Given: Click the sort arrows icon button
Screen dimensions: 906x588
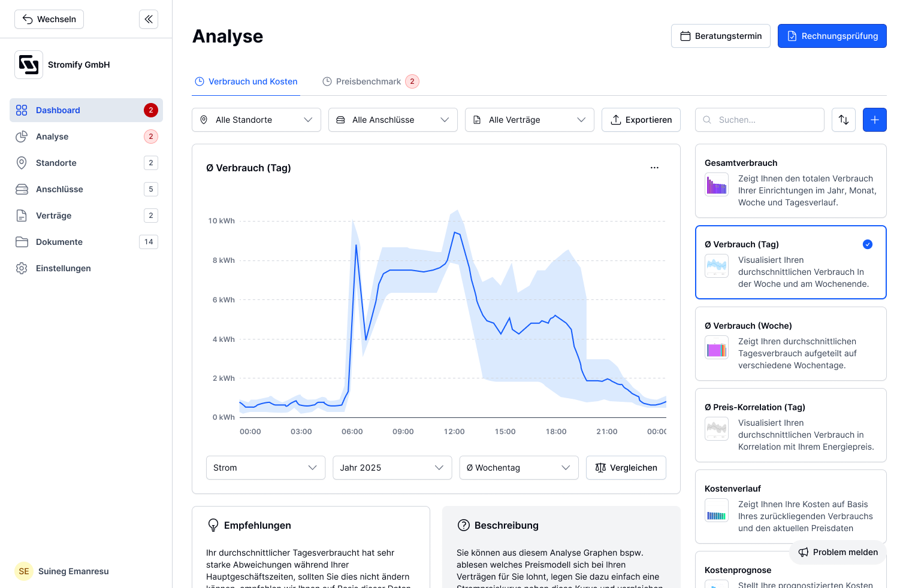Looking at the screenshot, I should point(844,120).
